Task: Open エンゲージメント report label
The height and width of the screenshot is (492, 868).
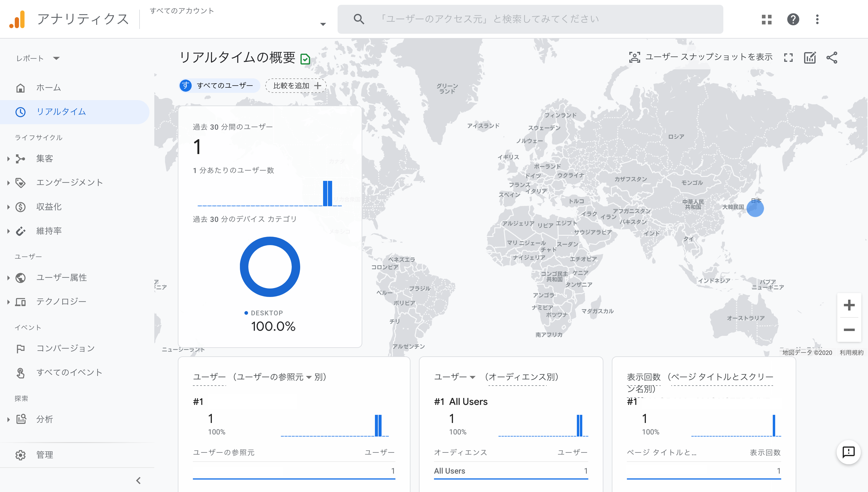Action: (70, 183)
